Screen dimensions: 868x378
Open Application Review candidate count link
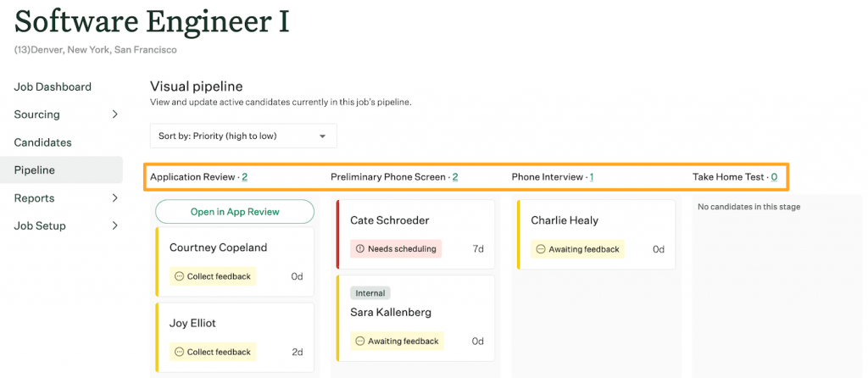(x=245, y=177)
